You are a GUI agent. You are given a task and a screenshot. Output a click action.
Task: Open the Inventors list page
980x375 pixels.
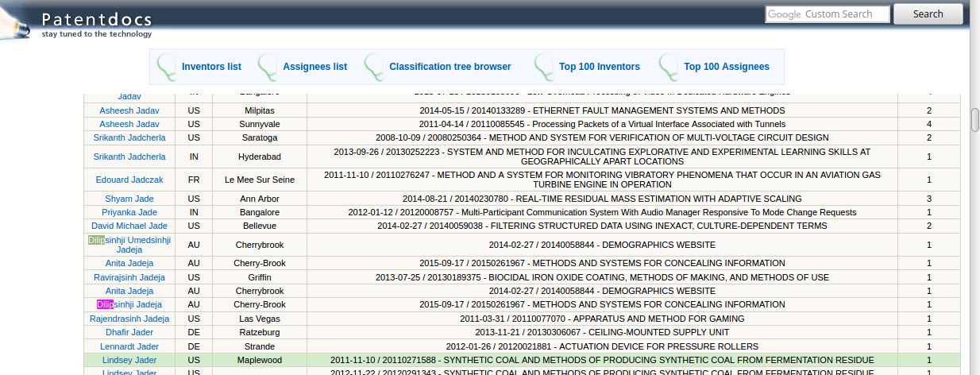click(211, 67)
